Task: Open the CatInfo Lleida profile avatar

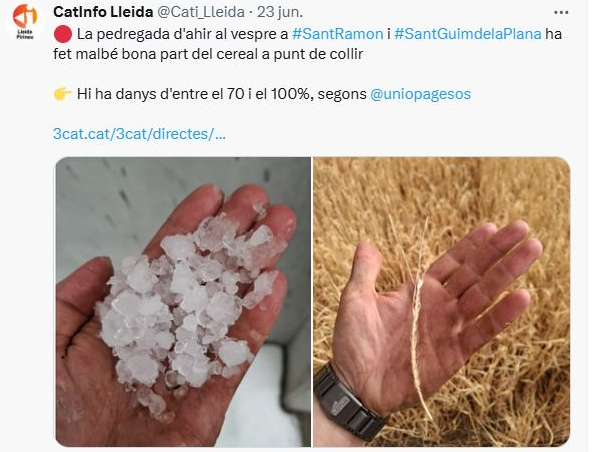Action: point(25,21)
